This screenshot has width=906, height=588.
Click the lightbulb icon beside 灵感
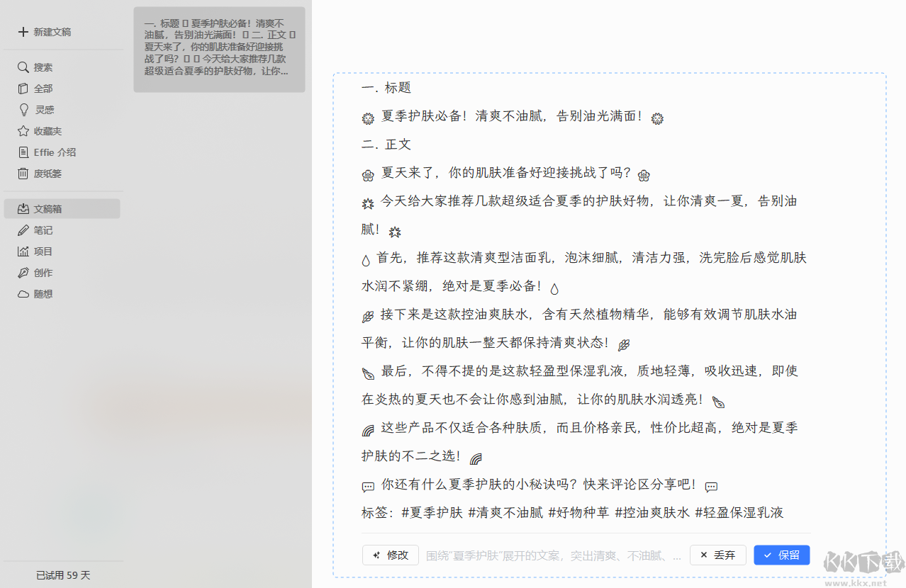coord(23,109)
